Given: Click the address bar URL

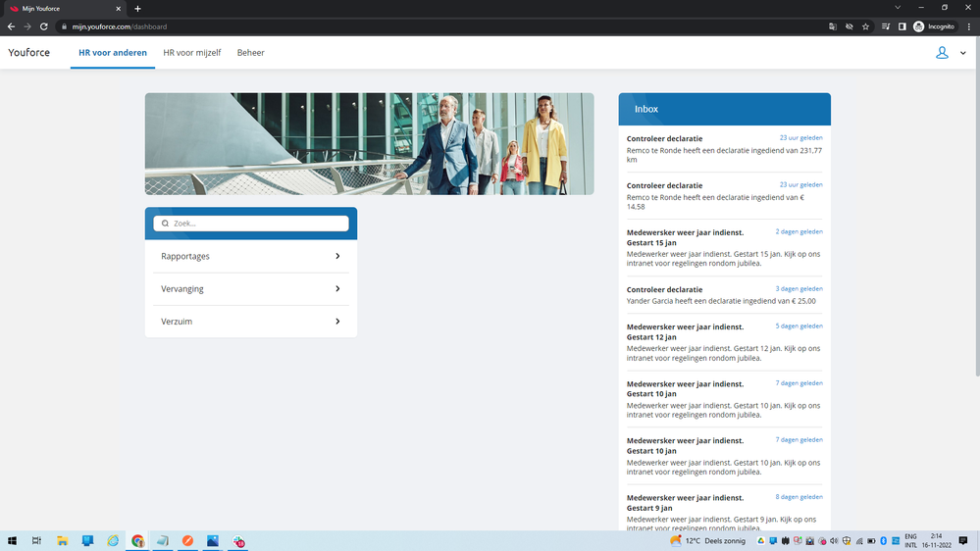Looking at the screenshot, I should pyautogui.click(x=120, y=26).
